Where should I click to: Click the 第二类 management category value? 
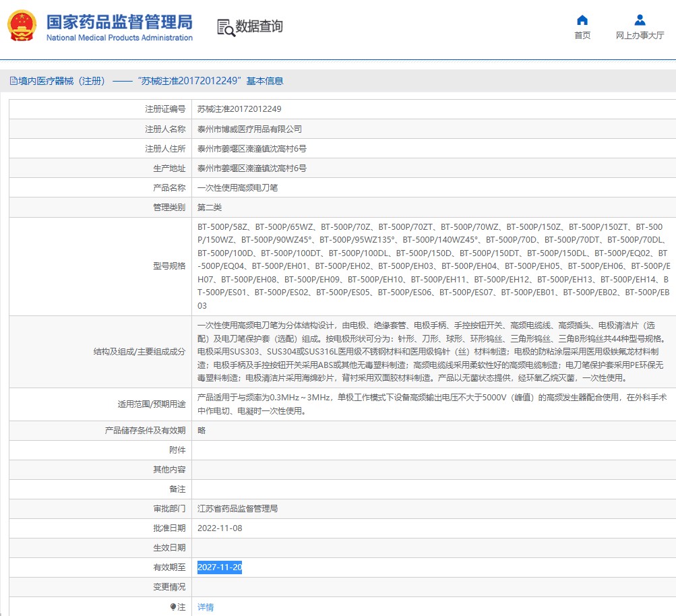coord(210,208)
